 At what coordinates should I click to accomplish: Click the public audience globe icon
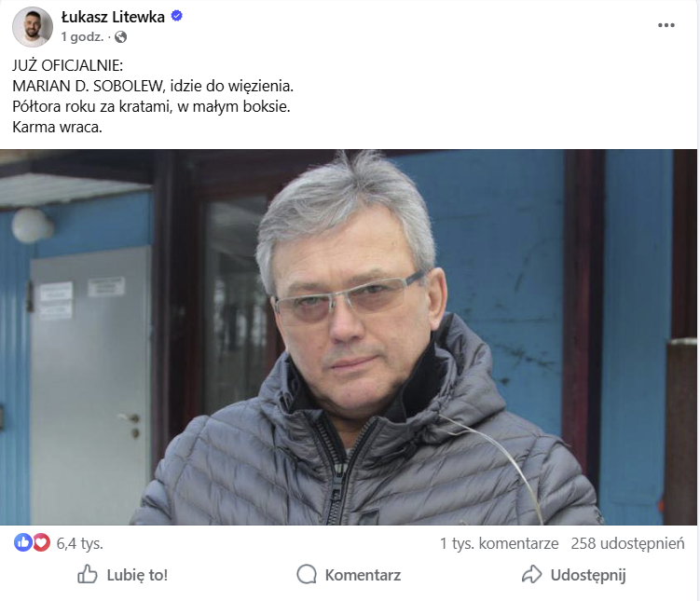point(120,37)
